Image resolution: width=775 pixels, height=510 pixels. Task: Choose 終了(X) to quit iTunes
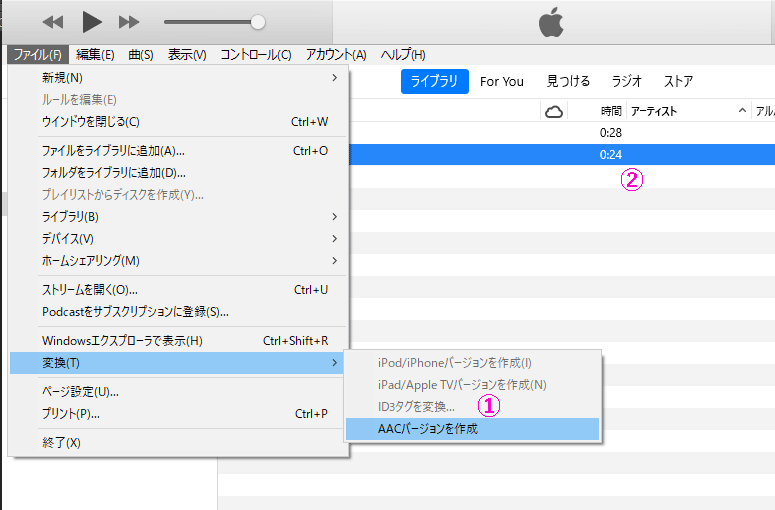tap(178, 442)
